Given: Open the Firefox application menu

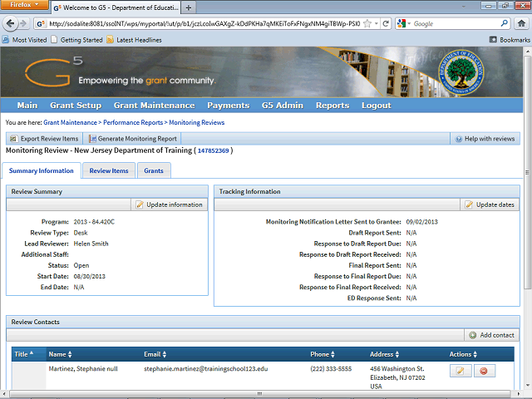Looking at the screenshot, I should (24, 5).
